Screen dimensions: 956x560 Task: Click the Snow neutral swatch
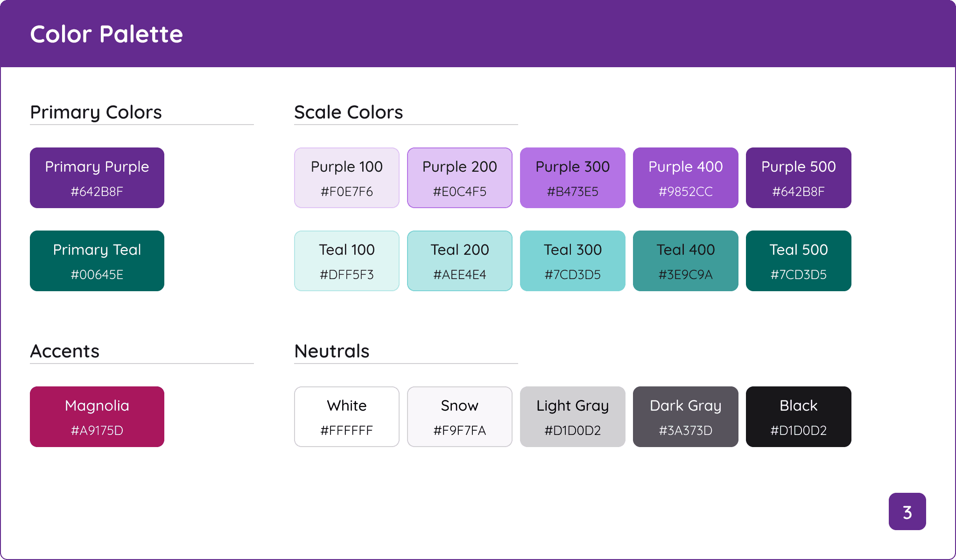pyautogui.click(x=459, y=417)
